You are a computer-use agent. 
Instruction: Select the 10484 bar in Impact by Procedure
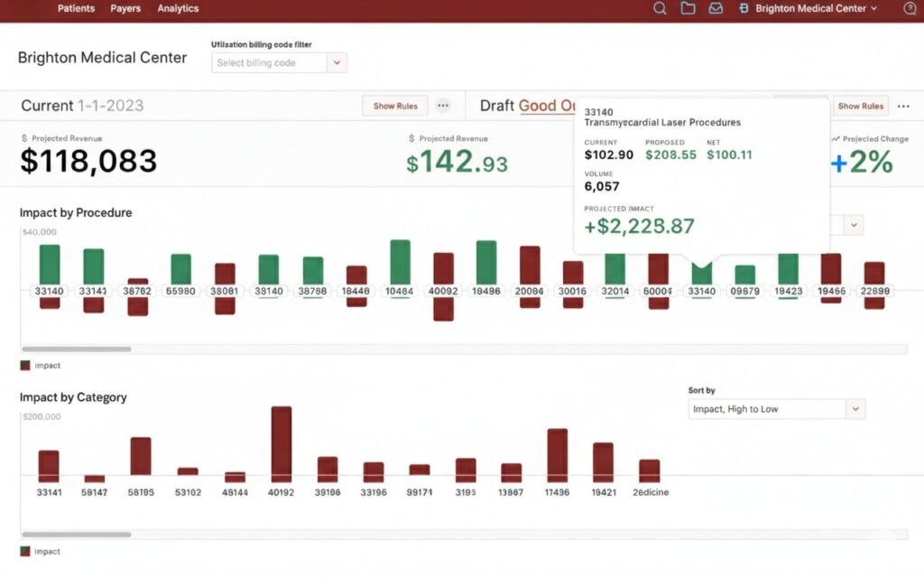coord(400,263)
